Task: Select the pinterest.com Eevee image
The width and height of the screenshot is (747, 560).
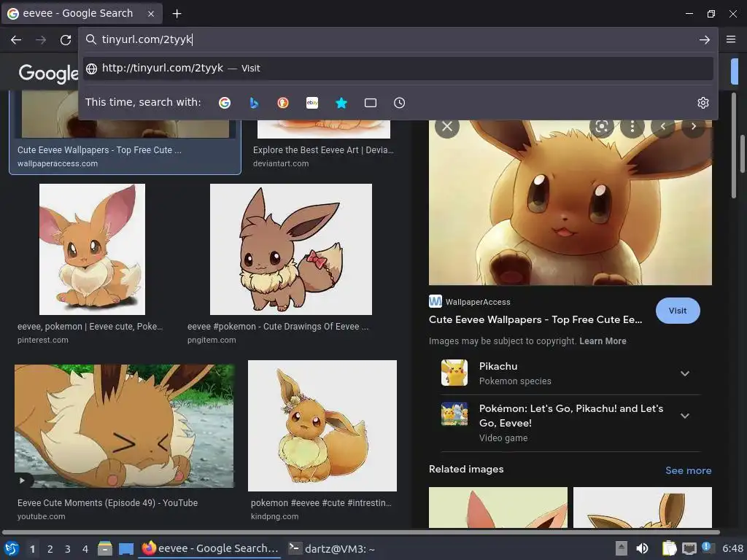Action: click(92, 249)
